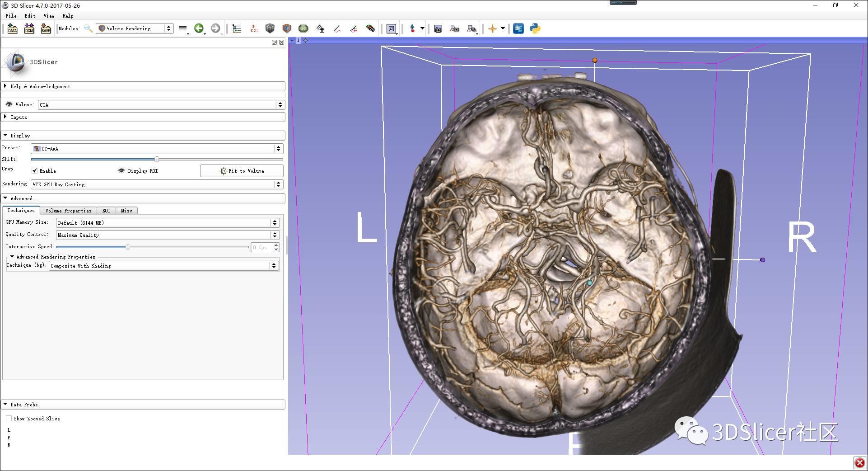Go to previous module with green back arrow
This screenshot has width=868, height=471.
pos(199,28)
